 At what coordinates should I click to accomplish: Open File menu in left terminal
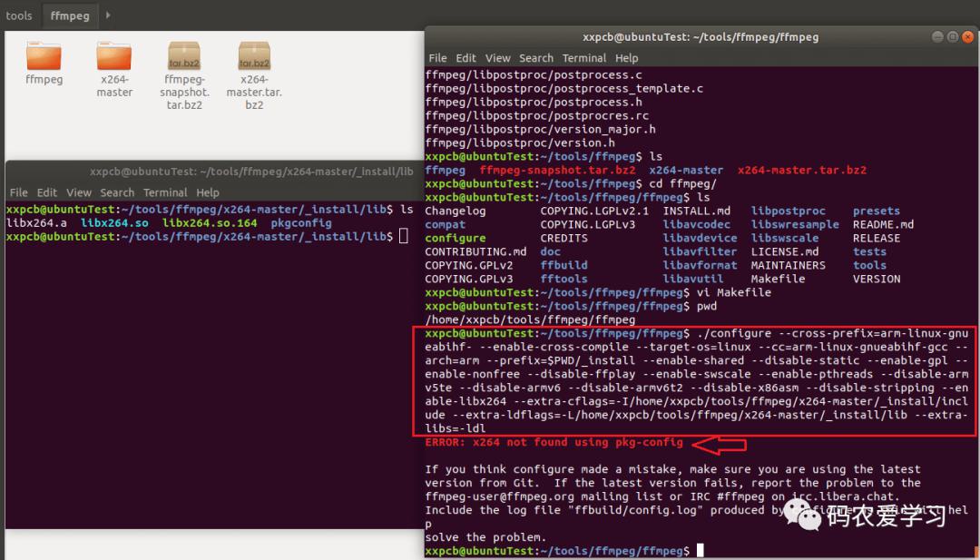19,192
